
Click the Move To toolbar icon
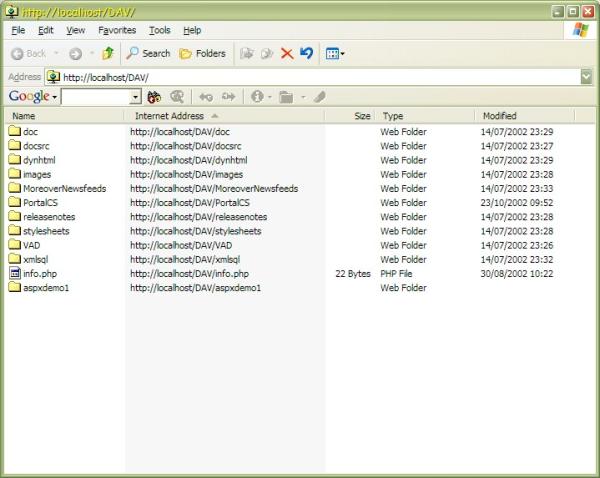click(x=247, y=54)
